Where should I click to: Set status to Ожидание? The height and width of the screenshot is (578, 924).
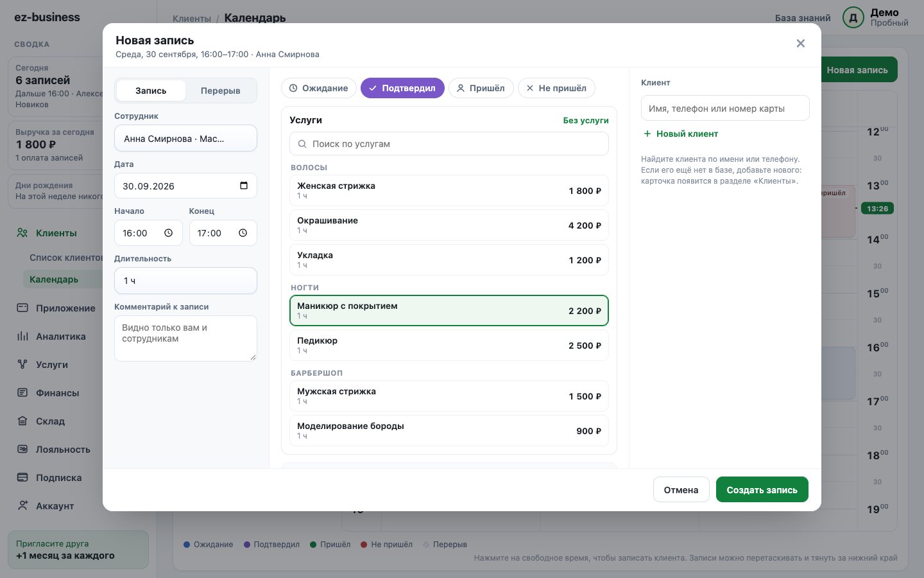[x=318, y=88]
